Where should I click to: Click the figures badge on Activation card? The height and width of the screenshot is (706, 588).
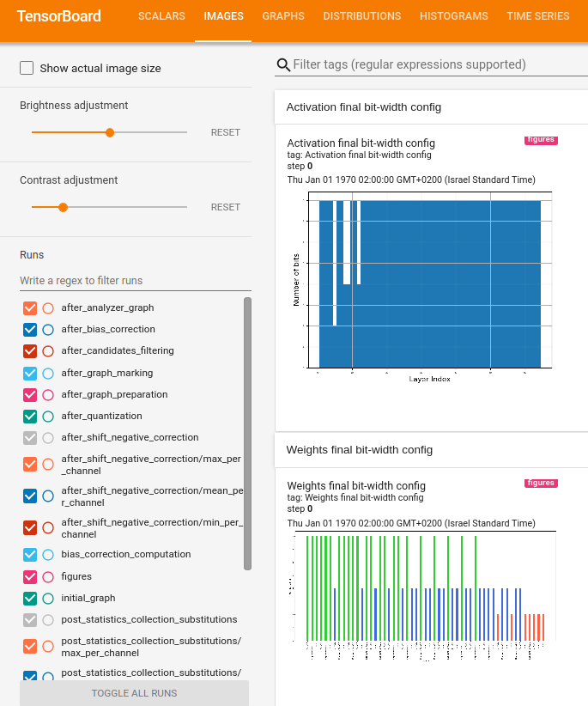541,140
